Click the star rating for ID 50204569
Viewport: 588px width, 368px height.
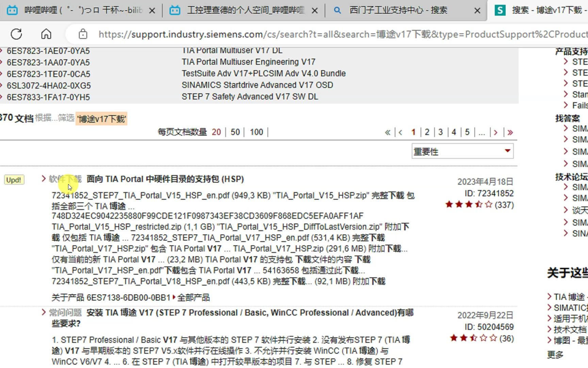473,338
